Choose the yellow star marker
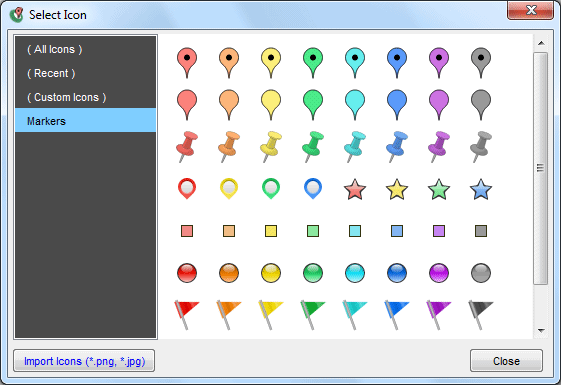 397,189
